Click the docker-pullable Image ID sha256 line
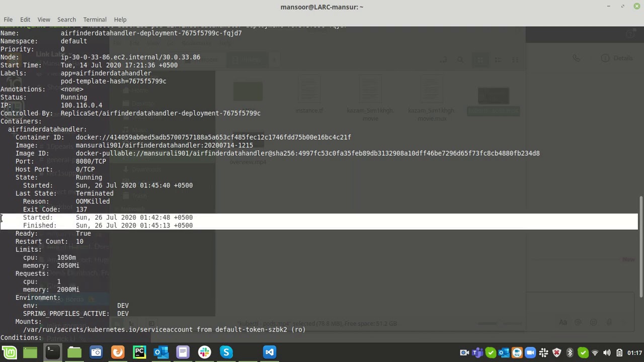Viewport: 644px width, 362px height. click(x=307, y=153)
